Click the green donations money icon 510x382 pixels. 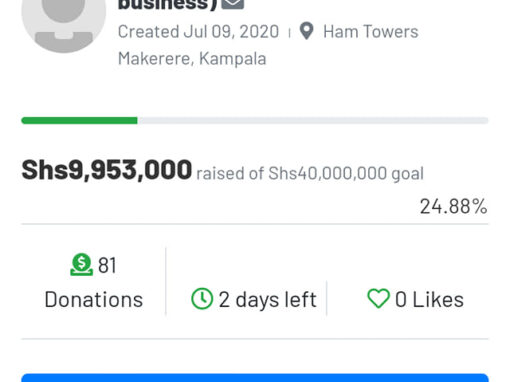click(81, 265)
